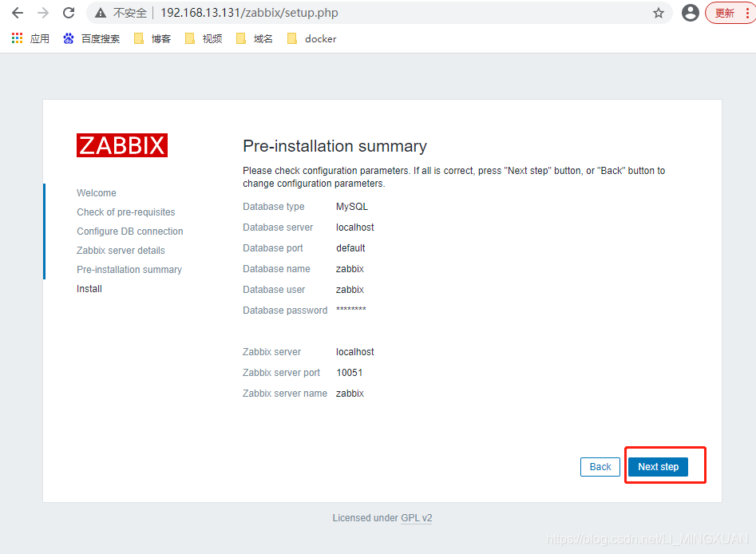Click the 不安全 not-secure label
The width and height of the screenshot is (756, 554).
129,13
